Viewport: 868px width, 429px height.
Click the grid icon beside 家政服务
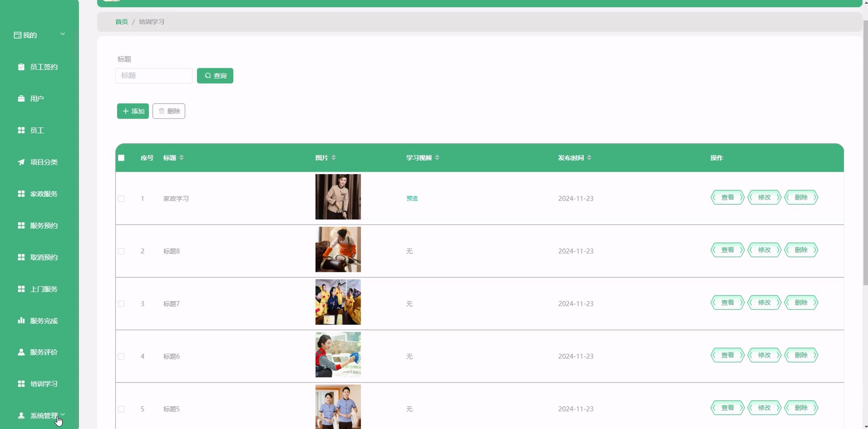(x=21, y=194)
